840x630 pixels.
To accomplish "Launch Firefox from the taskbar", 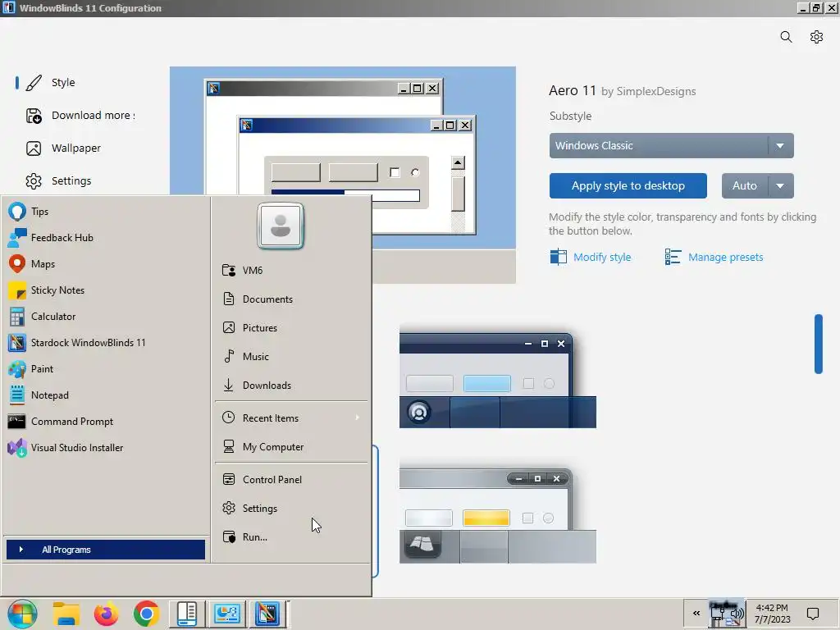I will (106, 614).
